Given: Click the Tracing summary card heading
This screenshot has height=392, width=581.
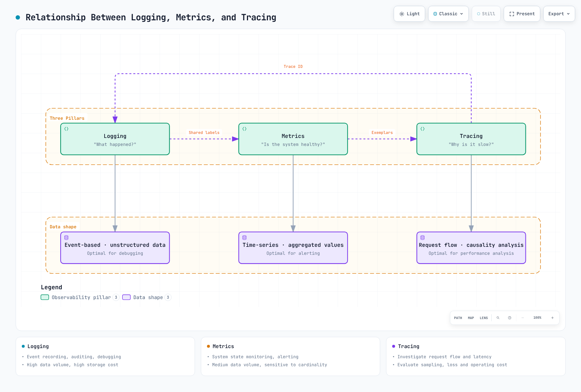Looking at the screenshot, I should pyautogui.click(x=409, y=346).
